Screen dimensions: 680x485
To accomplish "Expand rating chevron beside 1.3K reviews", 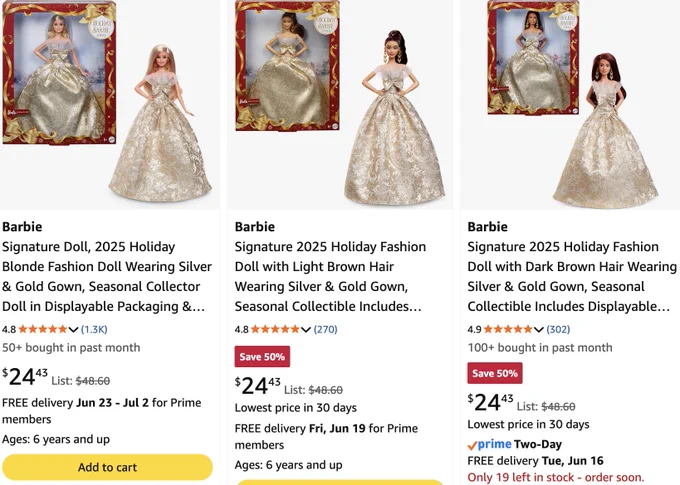I will [73, 330].
